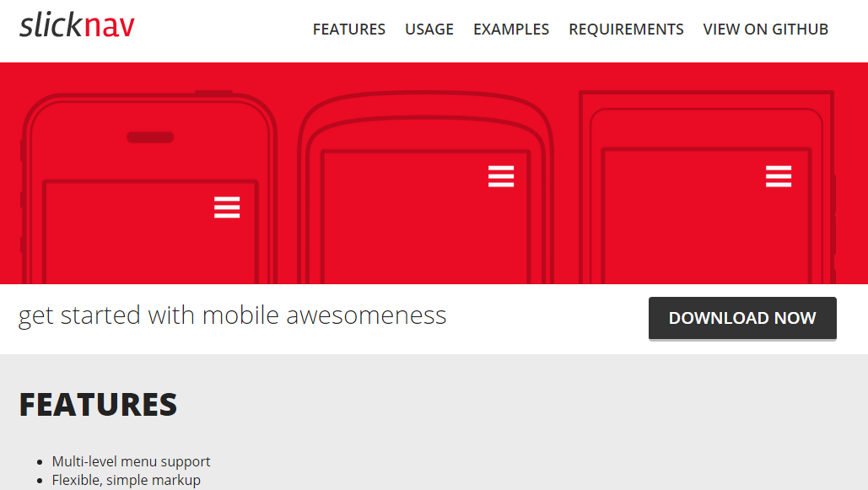Click the FEATURES section heading
Screen dimensions: 868x490
[x=98, y=404]
